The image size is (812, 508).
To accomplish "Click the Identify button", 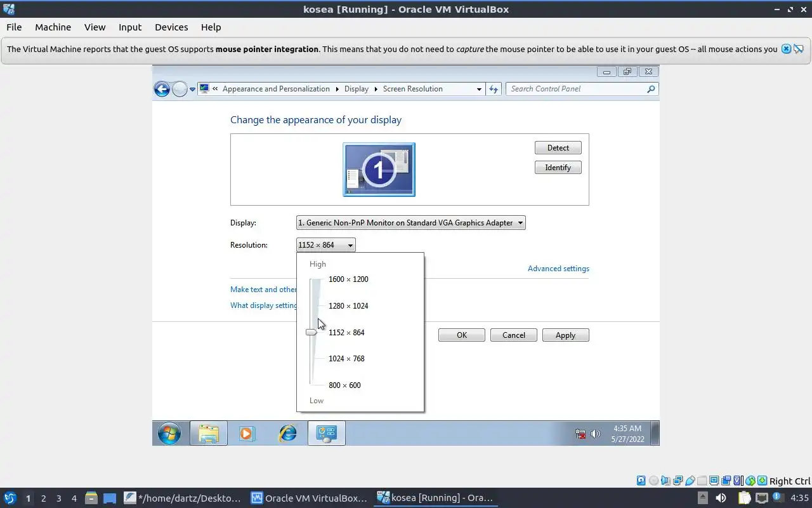I will tap(558, 168).
